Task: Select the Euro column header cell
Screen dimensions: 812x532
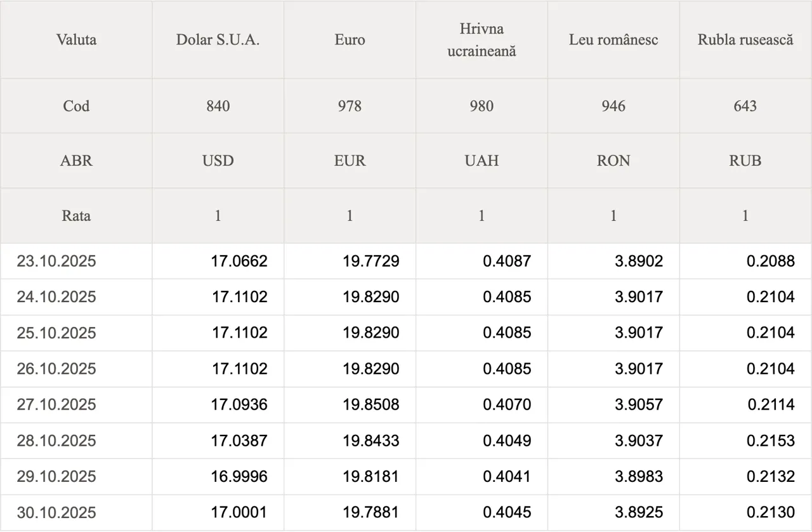Action: (350, 39)
